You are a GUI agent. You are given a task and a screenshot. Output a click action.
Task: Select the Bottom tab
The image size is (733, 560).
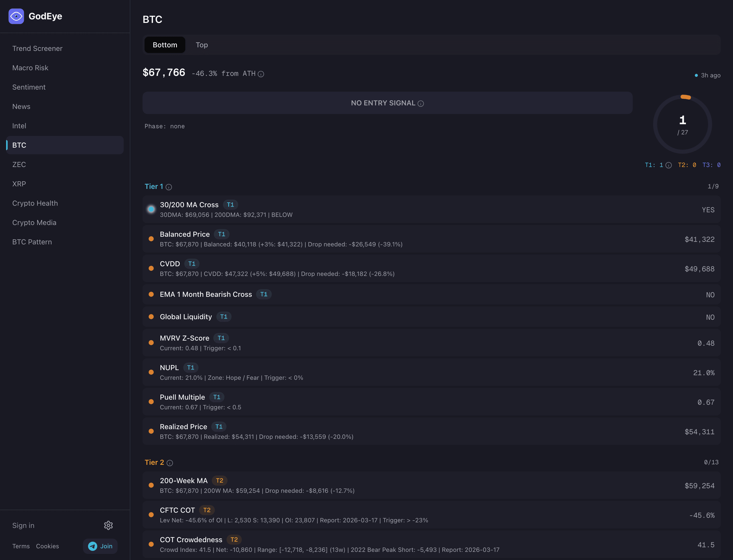pyautogui.click(x=165, y=45)
